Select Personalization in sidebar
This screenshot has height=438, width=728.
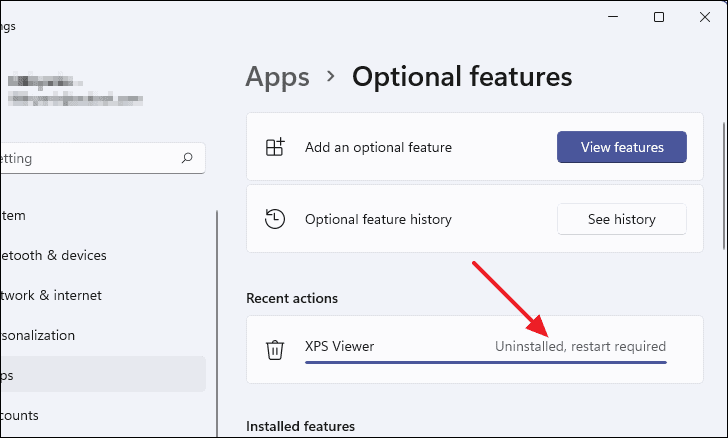[38, 335]
